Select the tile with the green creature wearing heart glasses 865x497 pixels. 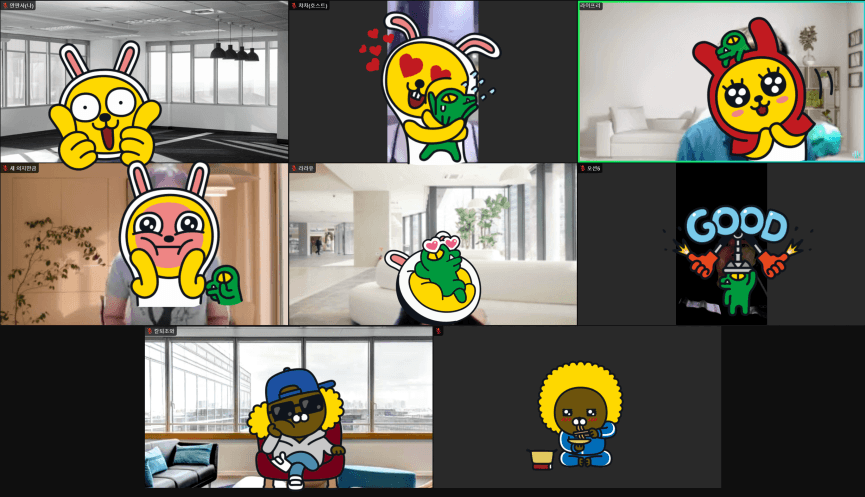point(432,244)
